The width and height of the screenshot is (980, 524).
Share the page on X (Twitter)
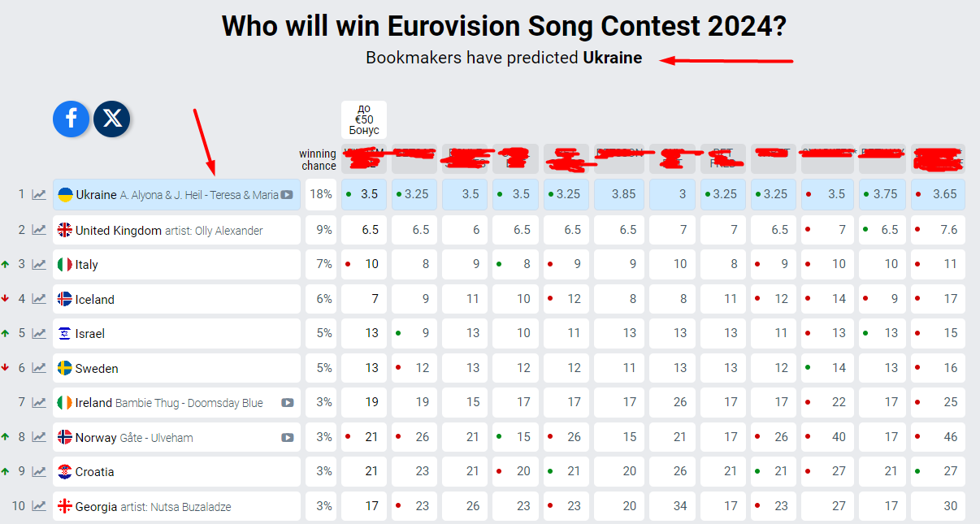(x=112, y=119)
